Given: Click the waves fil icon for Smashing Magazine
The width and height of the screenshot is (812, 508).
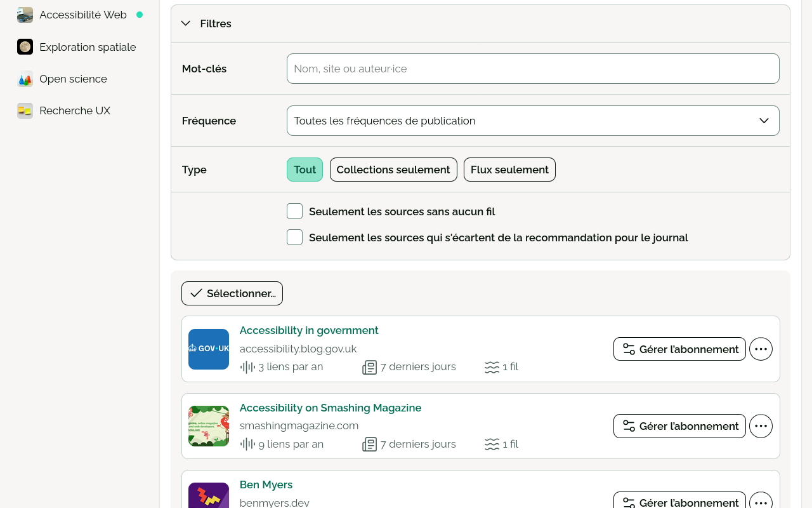Looking at the screenshot, I should tap(492, 444).
